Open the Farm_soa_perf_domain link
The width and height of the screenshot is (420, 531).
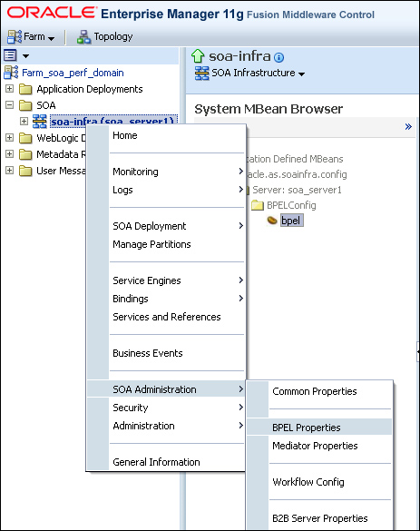coord(73,73)
